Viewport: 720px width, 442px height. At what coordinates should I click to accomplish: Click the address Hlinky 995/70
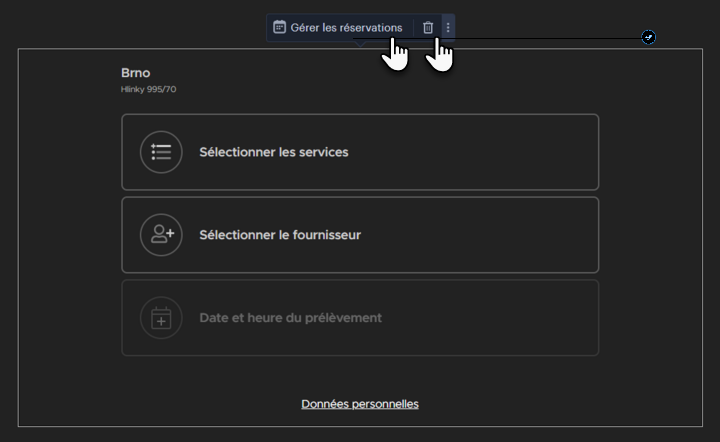[148, 89]
